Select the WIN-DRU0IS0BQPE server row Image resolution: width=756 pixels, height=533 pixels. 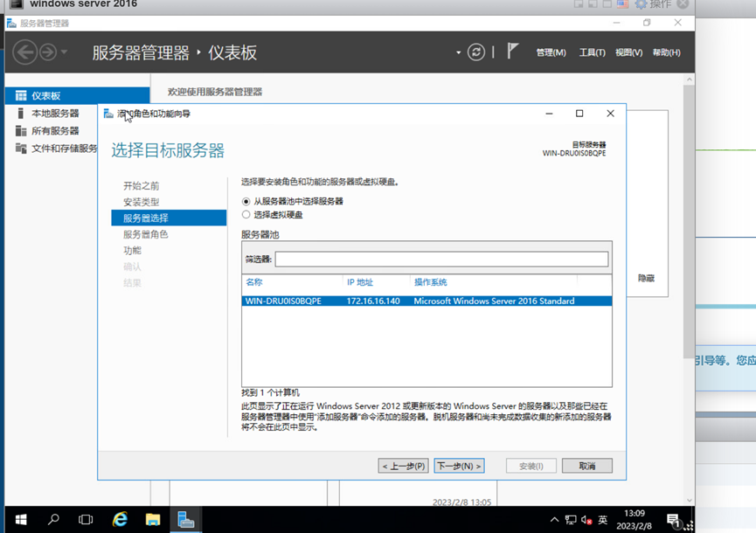point(427,301)
